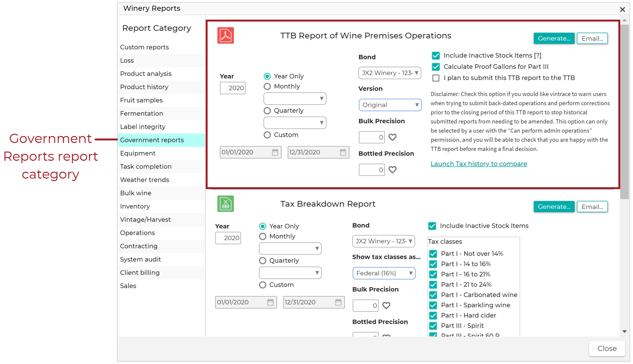Image resolution: width=633 pixels, height=364 pixels.
Task: Generate the Tax Breakdown Report
Action: [x=554, y=207]
